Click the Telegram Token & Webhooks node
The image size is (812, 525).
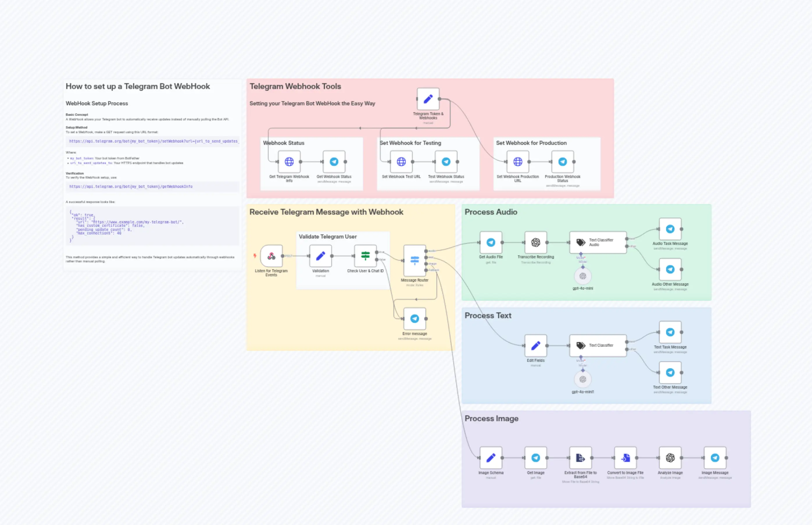click(428, 99)
